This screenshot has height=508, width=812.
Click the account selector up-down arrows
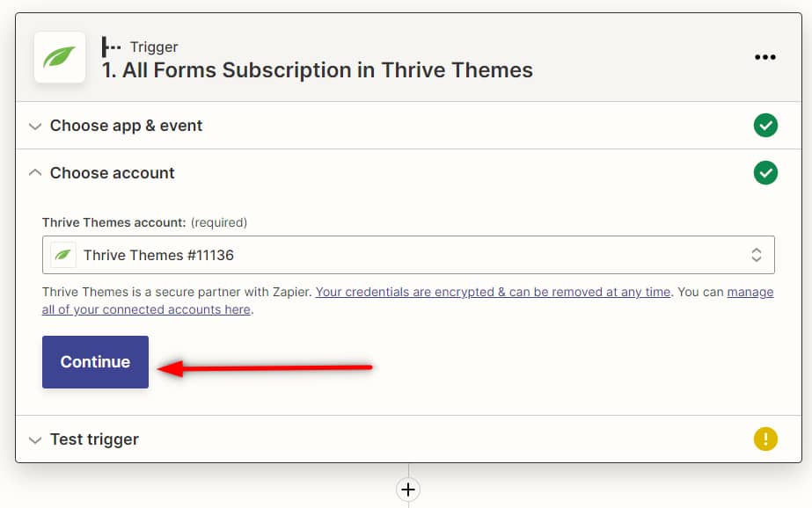tap(756, 256)
